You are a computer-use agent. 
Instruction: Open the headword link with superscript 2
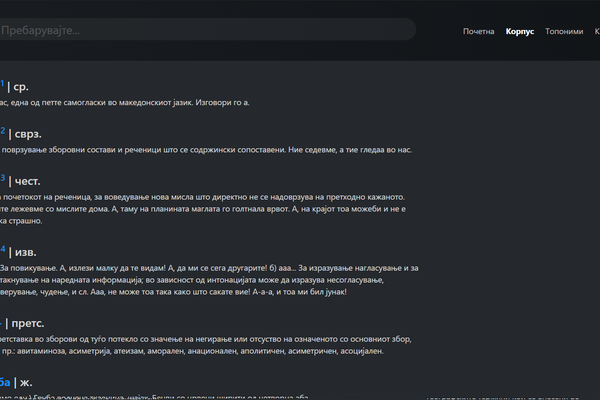(2, 133)
